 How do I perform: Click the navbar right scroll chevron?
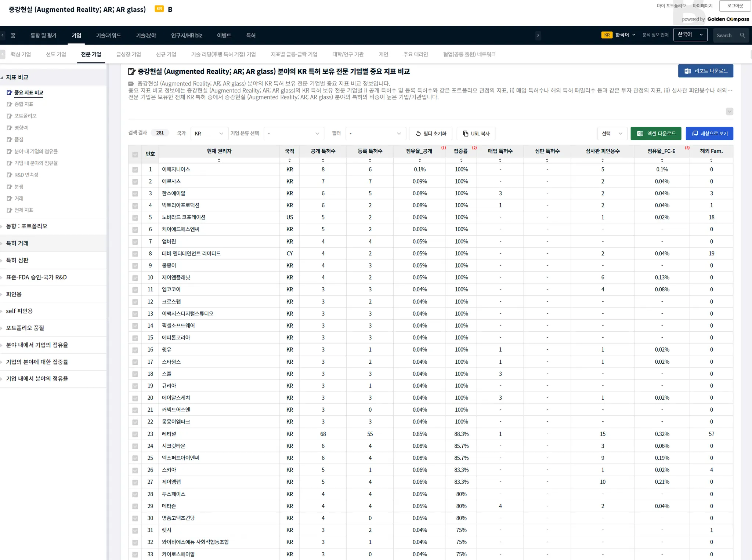coord(538,35)
